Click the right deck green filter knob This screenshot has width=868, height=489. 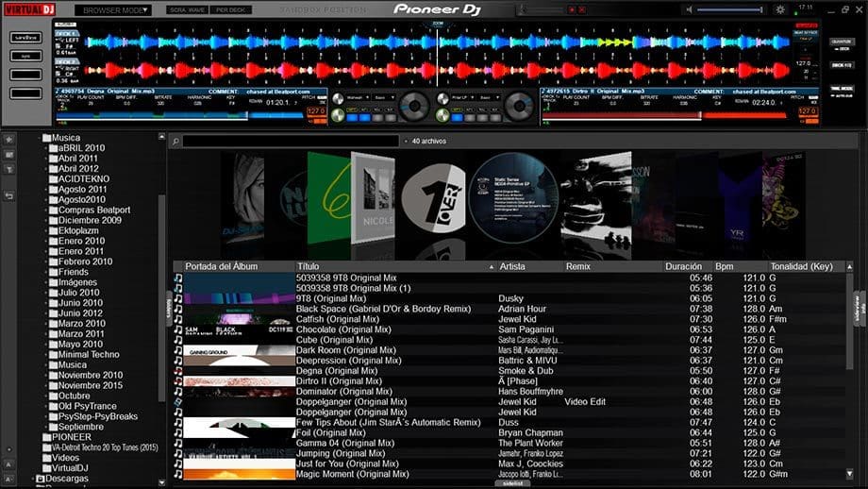[x=442, y=115]
